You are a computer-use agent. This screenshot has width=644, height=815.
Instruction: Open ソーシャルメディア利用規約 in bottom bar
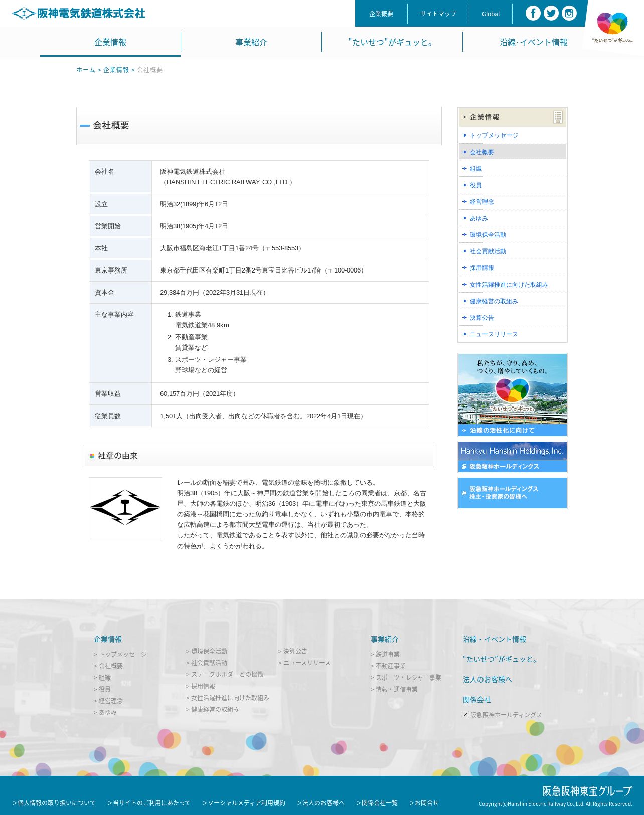(244, 803)
